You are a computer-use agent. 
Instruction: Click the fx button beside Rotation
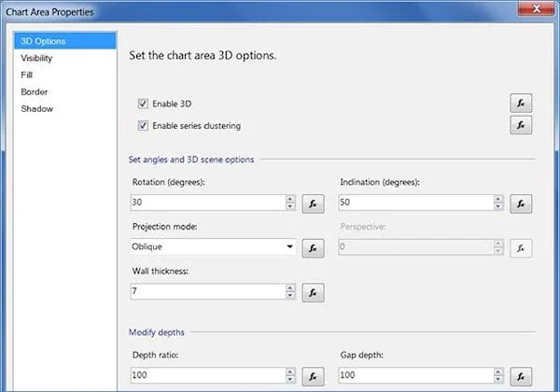pos(313,203)
